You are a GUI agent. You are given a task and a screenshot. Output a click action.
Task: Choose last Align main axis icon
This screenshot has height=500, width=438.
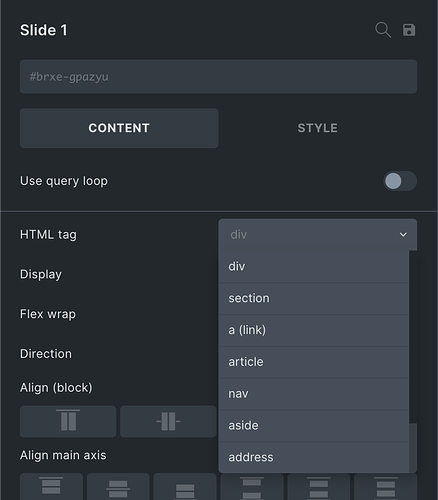pos(386,487)
